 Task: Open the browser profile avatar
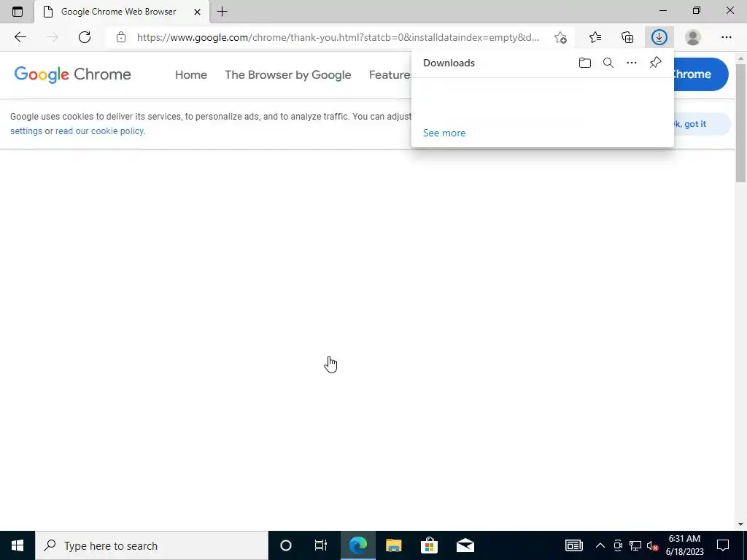point(693,37)
